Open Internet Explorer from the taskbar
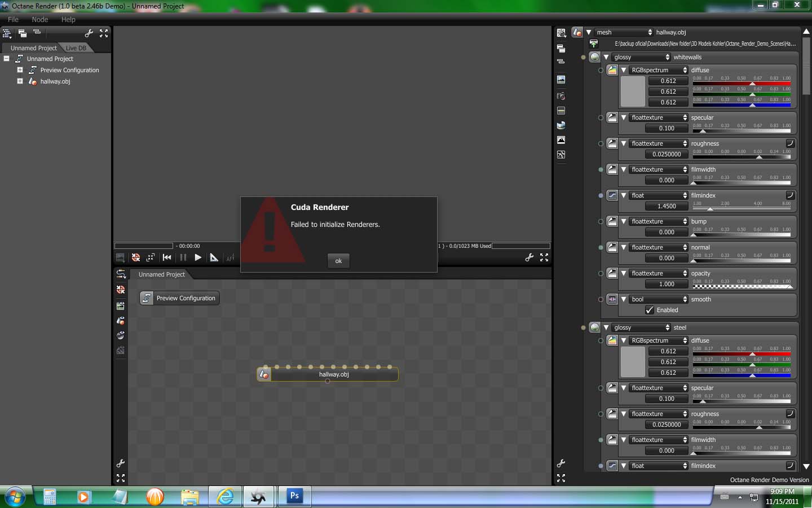 [x=226, y=496]
